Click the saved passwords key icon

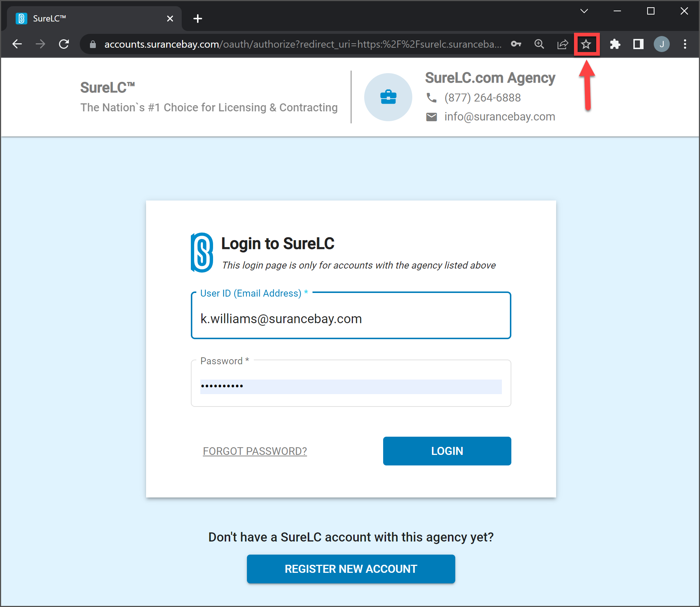[516, 44]
